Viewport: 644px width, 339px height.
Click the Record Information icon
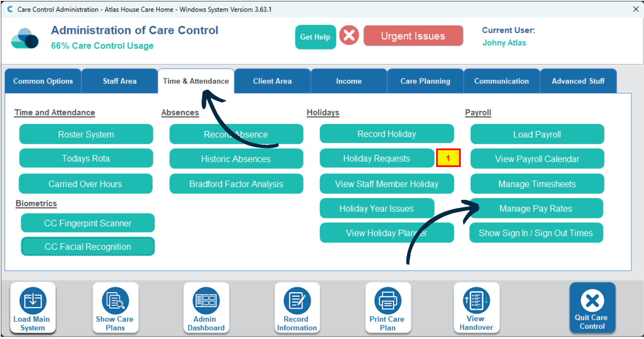[297, 308]
